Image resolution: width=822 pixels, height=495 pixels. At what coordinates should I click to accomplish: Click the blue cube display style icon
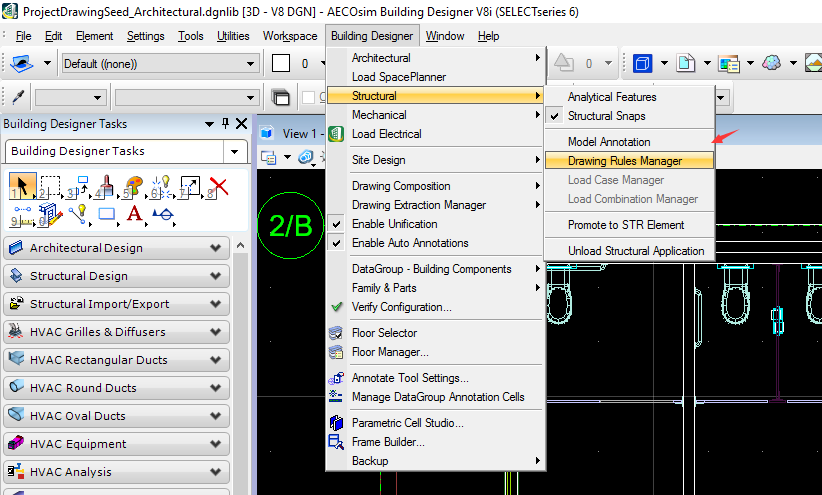click(642, 63)
